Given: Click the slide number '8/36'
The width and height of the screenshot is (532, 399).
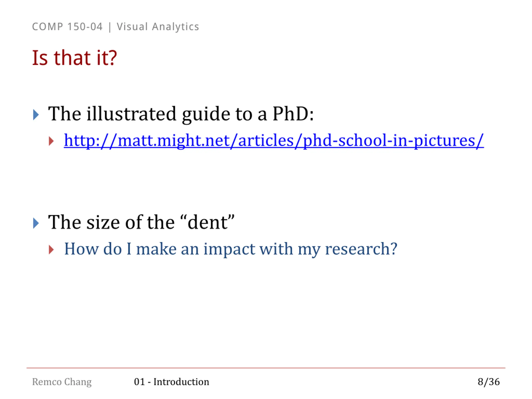Looking at the screenshot, I should pyautogui.click(x=489, y=382).
